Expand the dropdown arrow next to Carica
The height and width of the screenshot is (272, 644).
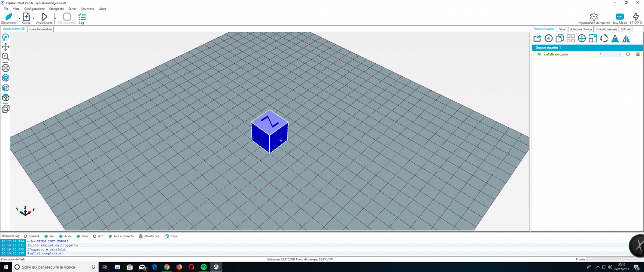33,18
